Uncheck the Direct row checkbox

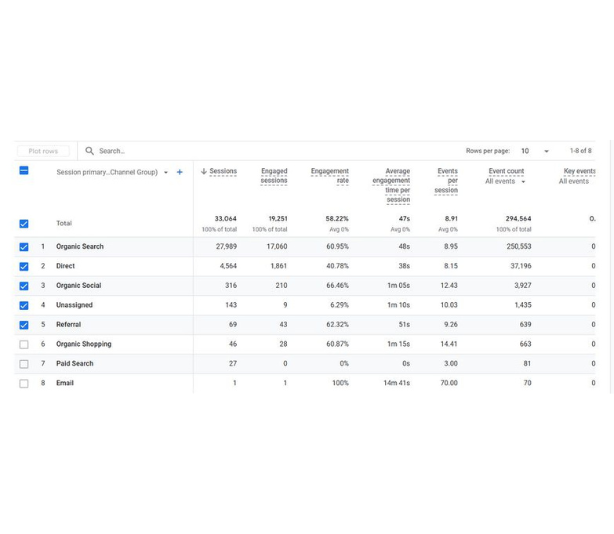(x=24, y=267)
